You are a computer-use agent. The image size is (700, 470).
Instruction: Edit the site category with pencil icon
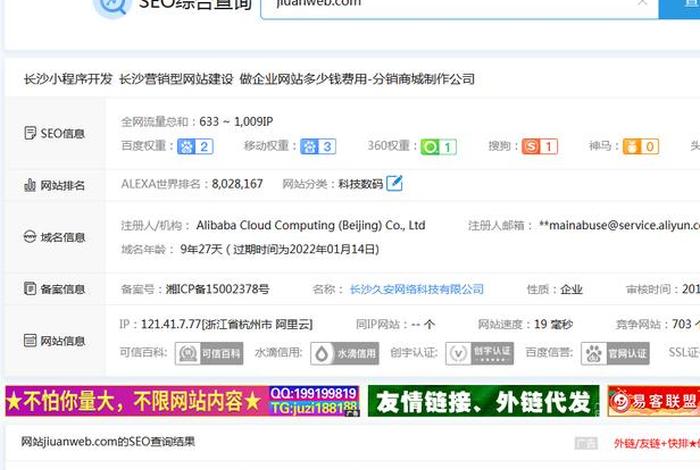click(394, 183)
